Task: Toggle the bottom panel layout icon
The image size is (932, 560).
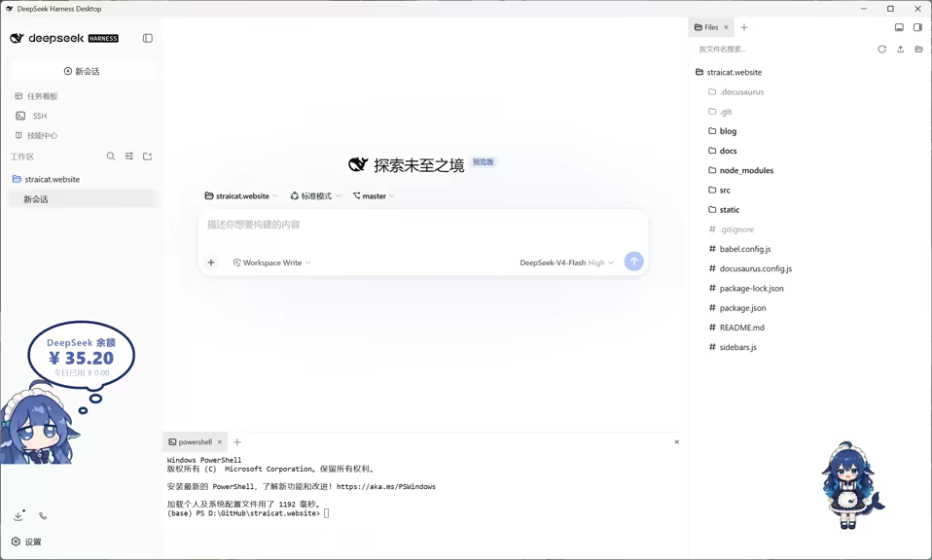Action: pyautogui.click(x=899, y=27)
